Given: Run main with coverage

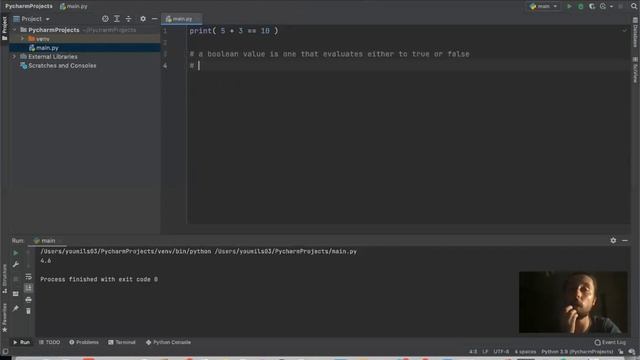Looking at the screenshot, I should click(592, 6).
